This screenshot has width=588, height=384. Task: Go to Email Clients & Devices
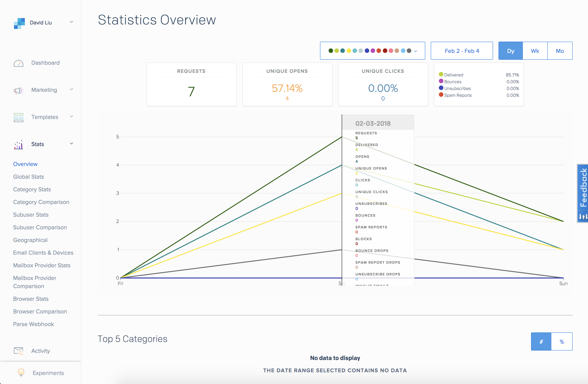pos(43,253)
